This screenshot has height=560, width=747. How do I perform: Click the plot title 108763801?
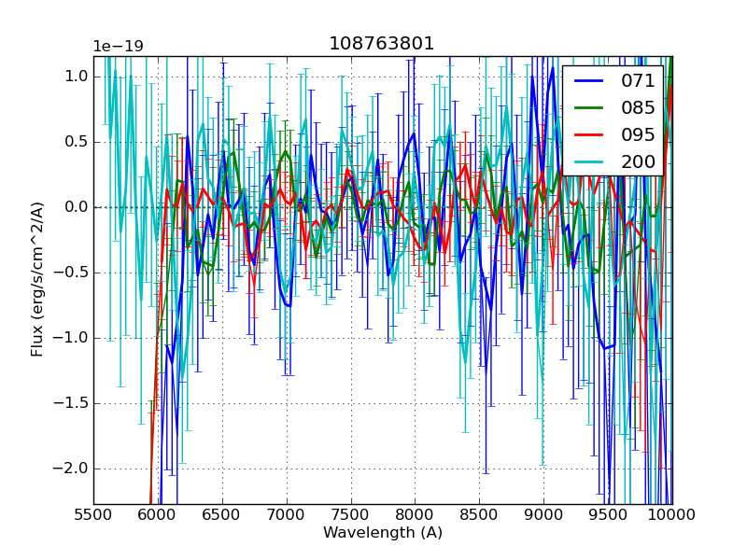tap(382, 44)
